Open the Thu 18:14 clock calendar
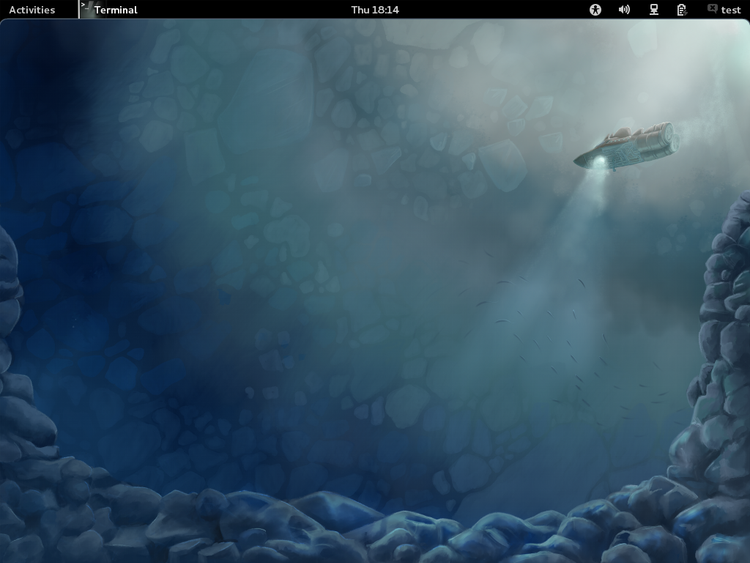The width and height of the screenshot is (750, 563). coord(375,10)
